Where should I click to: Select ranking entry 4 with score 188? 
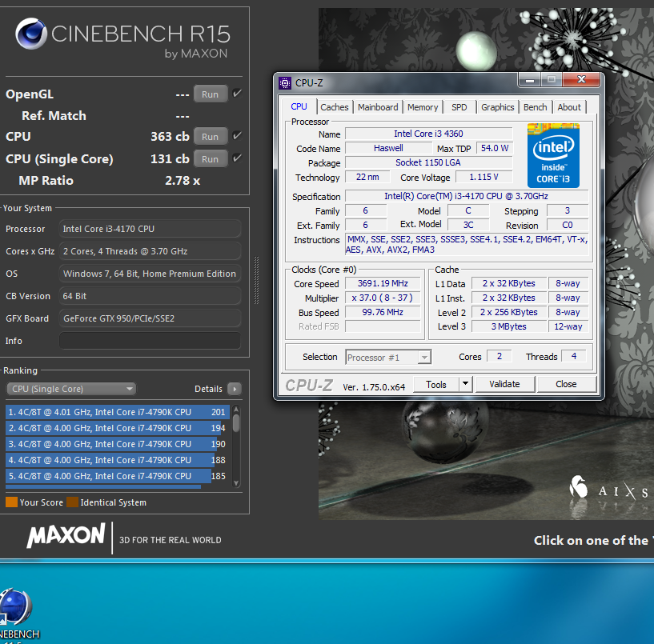(118, 460)
